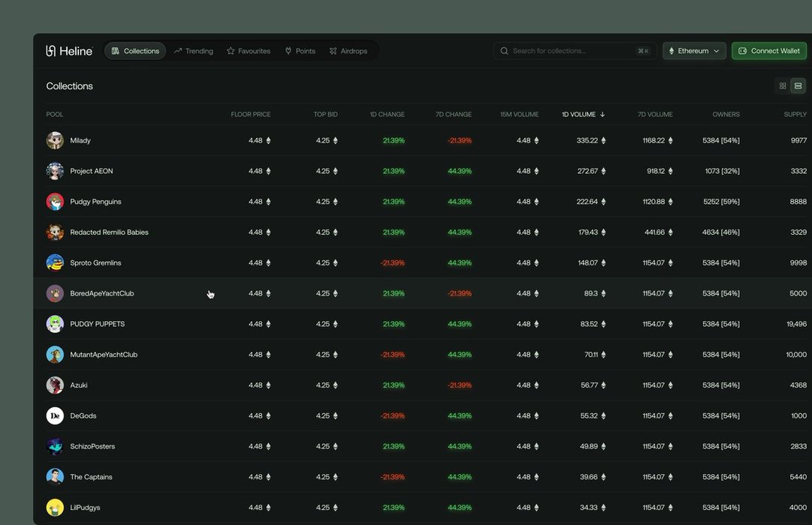812x525 pixels.
Task: Select the Airdrops tab
Action: (x=348, y=51)
